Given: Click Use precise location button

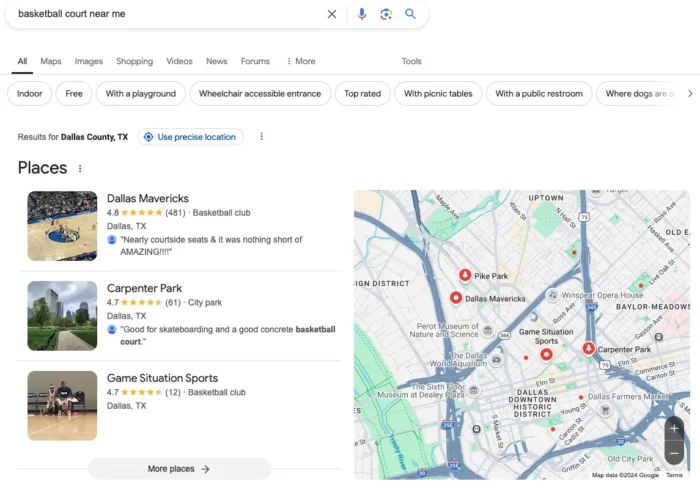Looking at the screenshot, I should [x=191, y=137].
